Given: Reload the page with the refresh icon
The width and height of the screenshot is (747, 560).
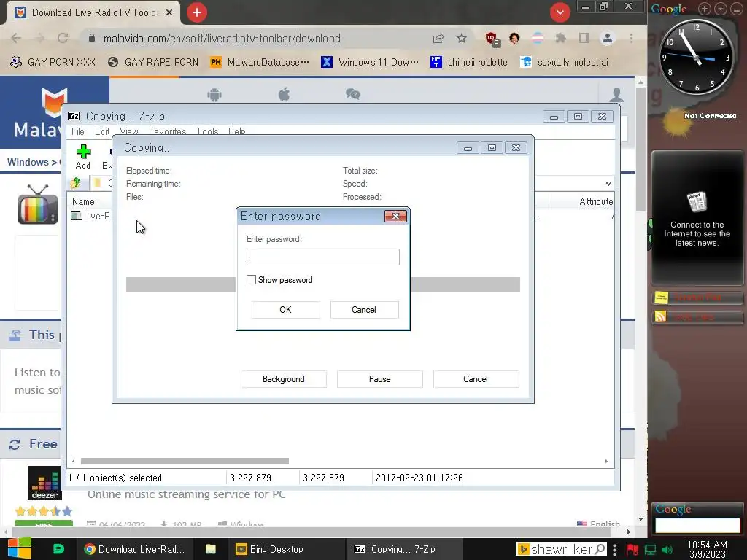Looking at the screenshot, I should pos(63,38).
